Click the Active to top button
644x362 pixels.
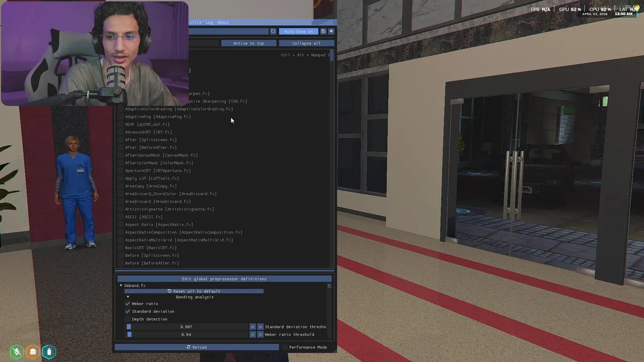pyautogui.click(x=249, y=43)
